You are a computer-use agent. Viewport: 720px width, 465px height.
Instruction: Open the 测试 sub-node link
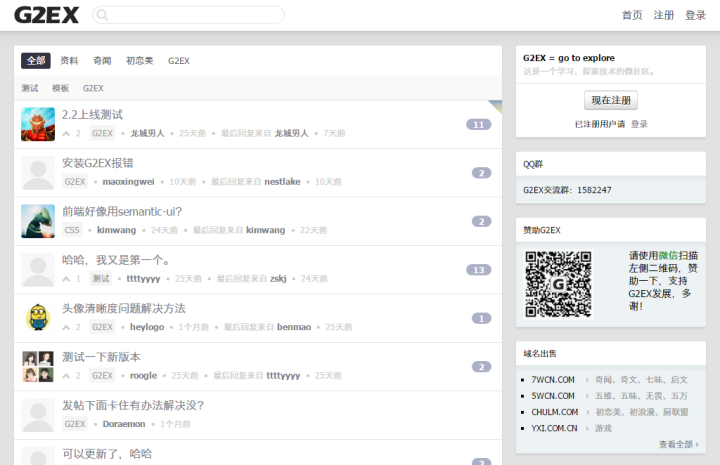(30, 88)
